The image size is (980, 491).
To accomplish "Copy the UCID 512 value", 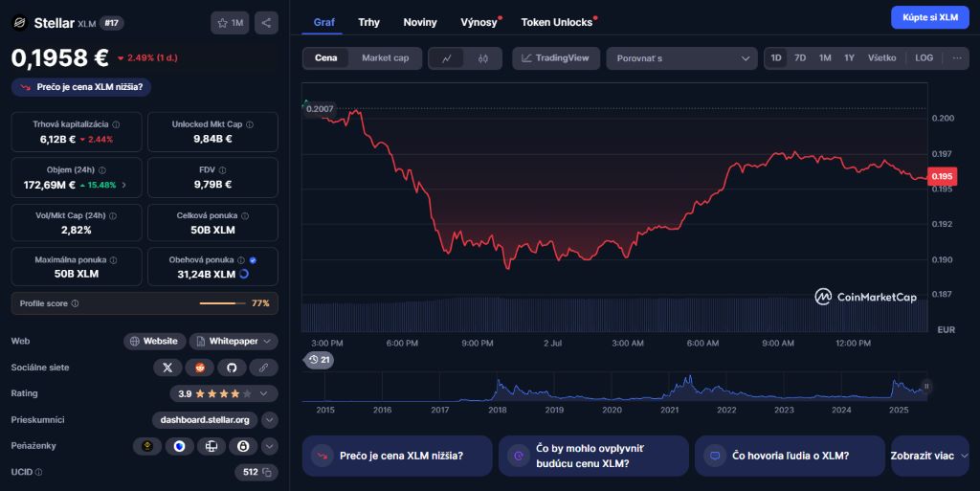I will [267, 472].
